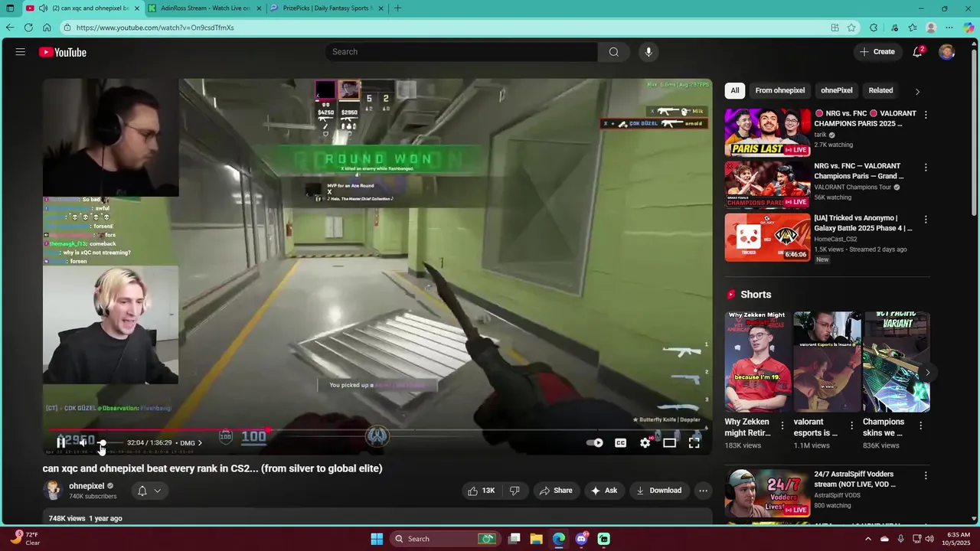
Task: Open a new browser tab
Action: [397, 8]
